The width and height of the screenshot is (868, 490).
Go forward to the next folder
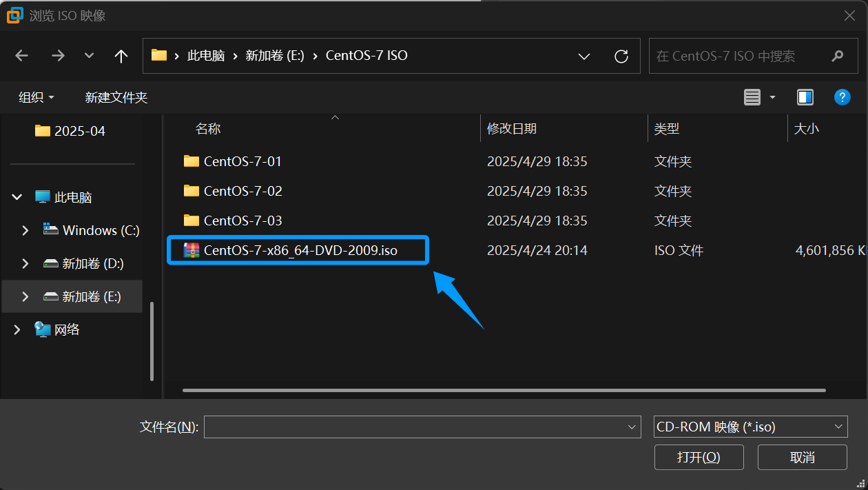click(58, 57)
